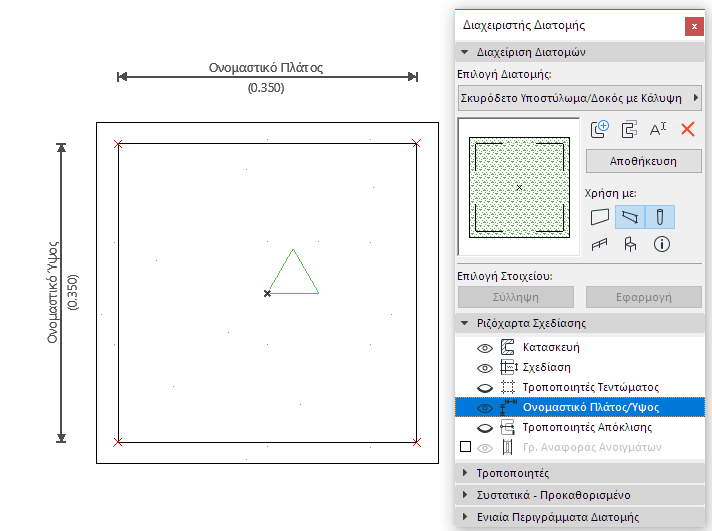Click the duplicate profile icon
This screenshot has width=712, height=531.
629,129
